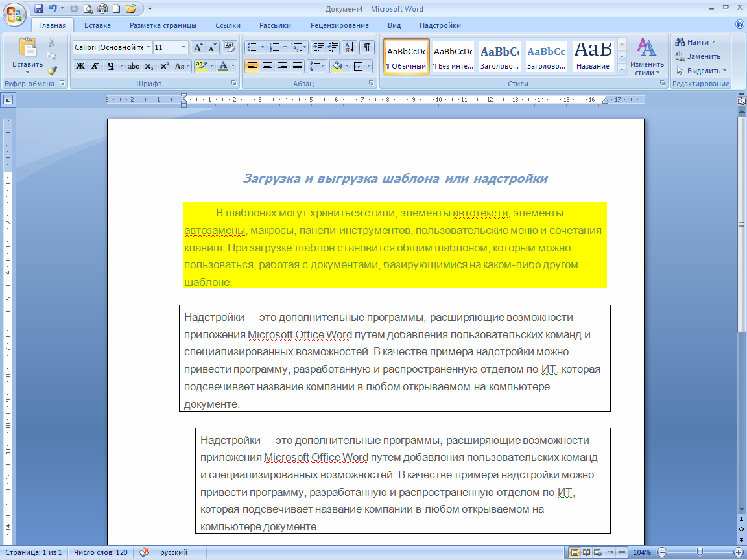The image size is (747, 560).
Task: Open the font size dropdown showing 11
Action: 184,47
